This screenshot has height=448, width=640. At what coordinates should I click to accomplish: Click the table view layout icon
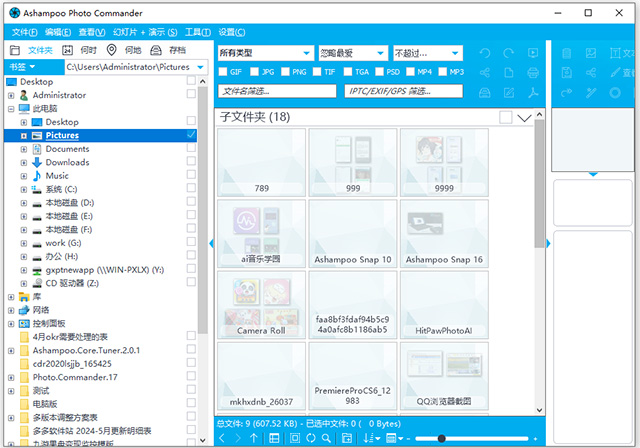coord(274,438)
